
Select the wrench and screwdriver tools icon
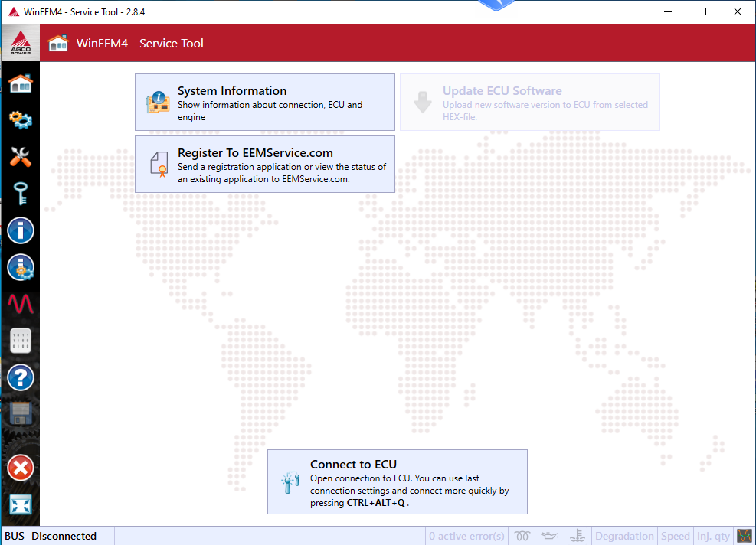[x=20, y=157]
